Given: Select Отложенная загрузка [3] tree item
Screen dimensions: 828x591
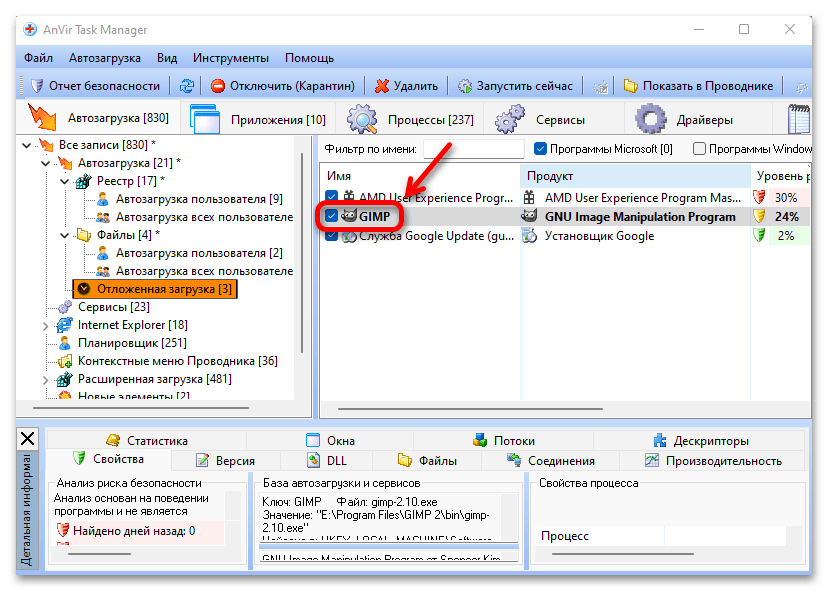Looking at the screenshot, I should click(x=155, y=289).
